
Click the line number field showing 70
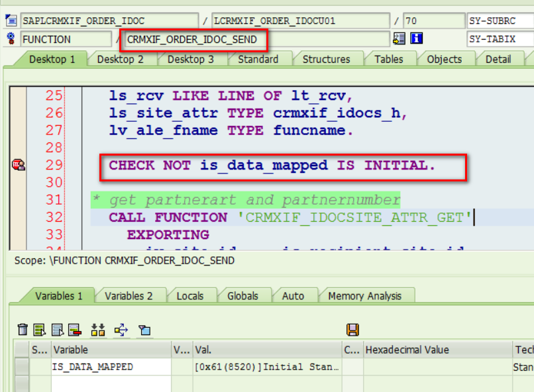tap(434, 21)
